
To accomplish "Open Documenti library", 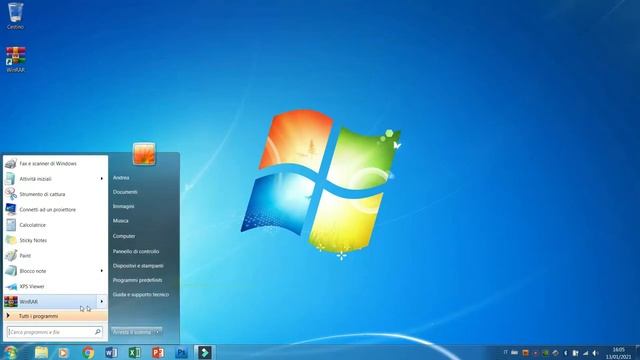I will (x=125, y=192).
